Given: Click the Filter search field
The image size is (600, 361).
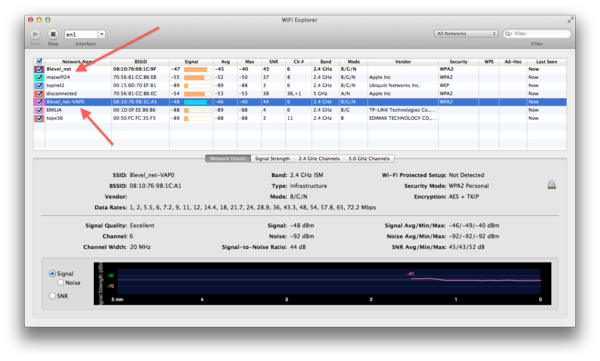Looking at the screenshot, I should (537, 34).
